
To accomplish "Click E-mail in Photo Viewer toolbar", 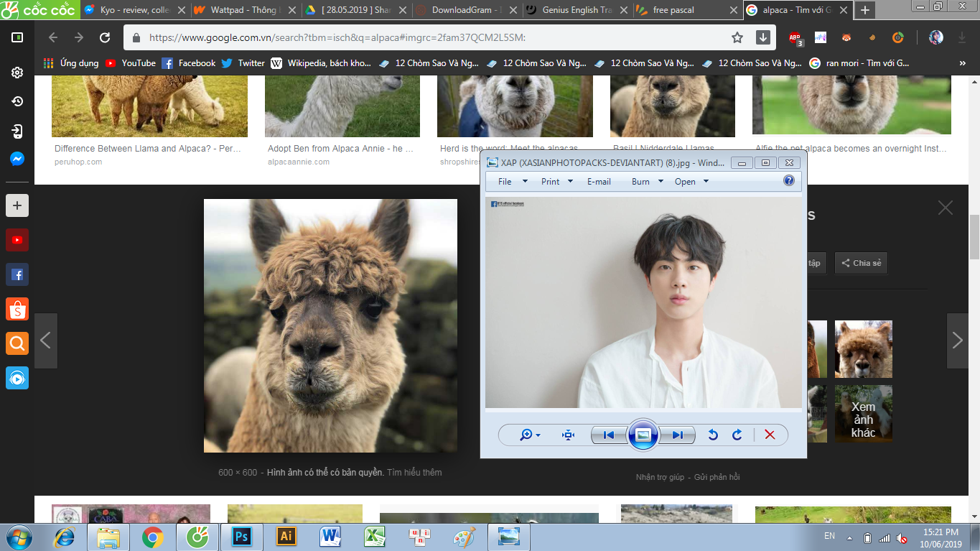I will tap(599, 182).
